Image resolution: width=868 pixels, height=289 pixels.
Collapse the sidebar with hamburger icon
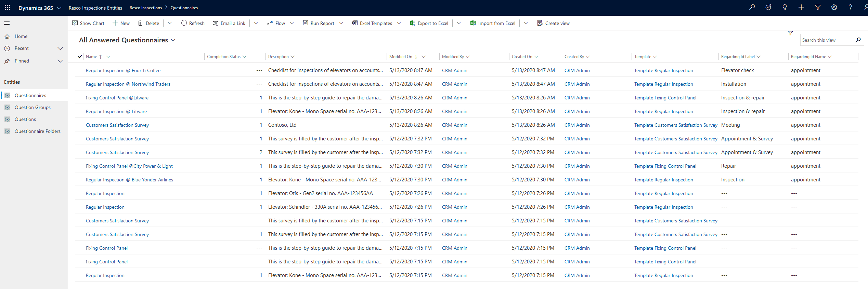pos(7,23)
